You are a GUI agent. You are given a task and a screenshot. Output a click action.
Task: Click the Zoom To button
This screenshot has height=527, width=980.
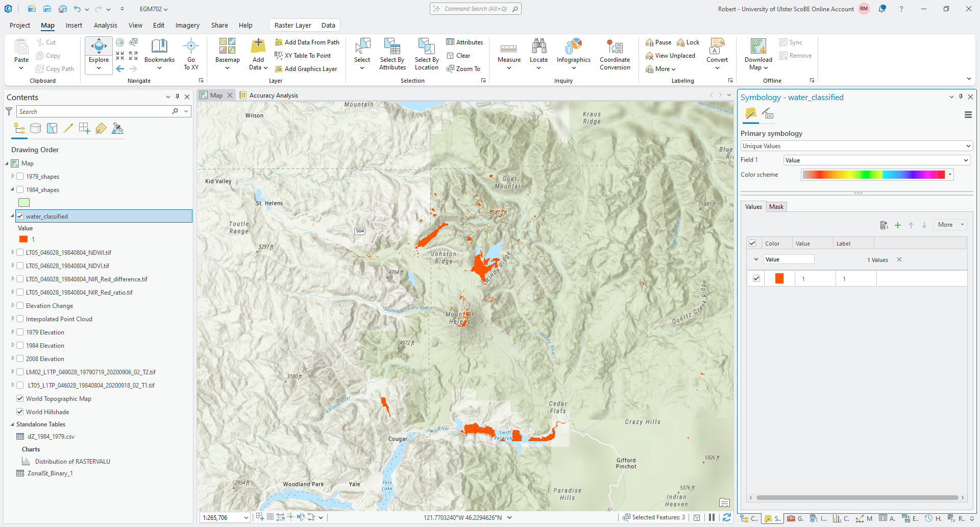point(463,69)
